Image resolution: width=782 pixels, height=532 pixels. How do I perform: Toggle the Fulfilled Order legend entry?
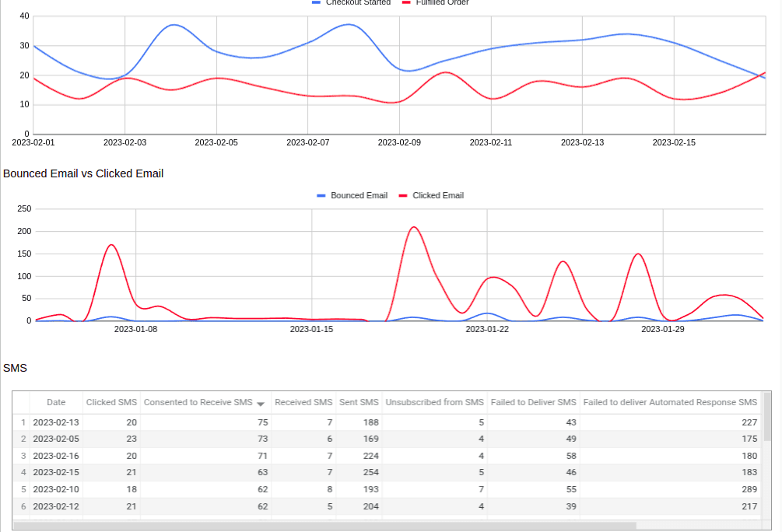pyautogui.click(x=436, y=2)
